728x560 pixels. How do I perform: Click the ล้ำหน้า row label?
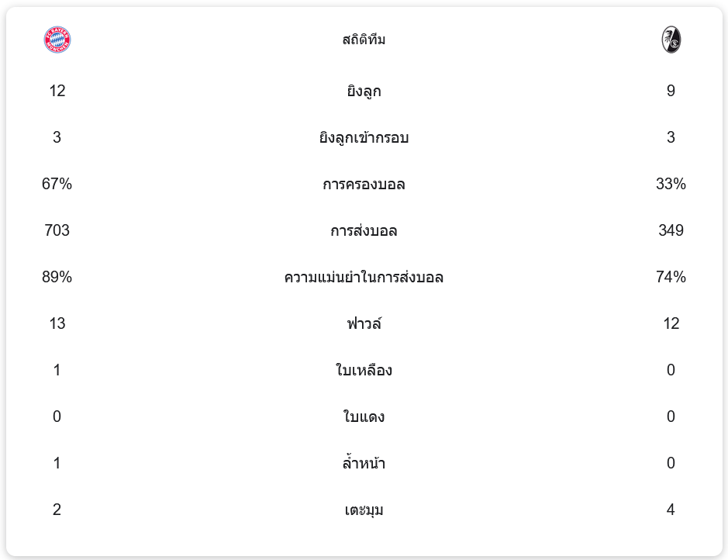point(364,464)
